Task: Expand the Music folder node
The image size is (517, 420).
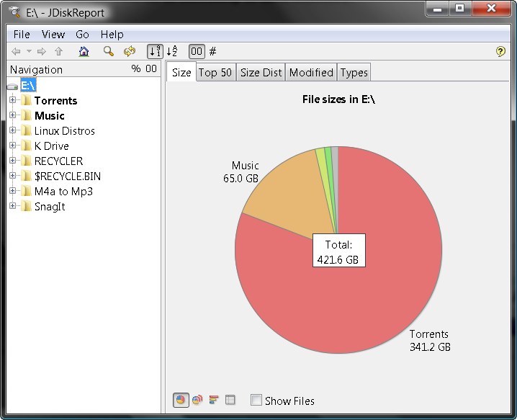Action: [12, 115]
